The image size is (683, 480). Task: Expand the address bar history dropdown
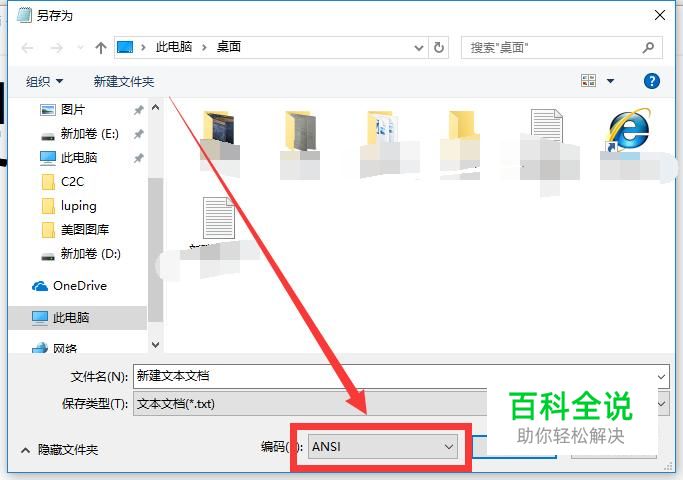419,47
